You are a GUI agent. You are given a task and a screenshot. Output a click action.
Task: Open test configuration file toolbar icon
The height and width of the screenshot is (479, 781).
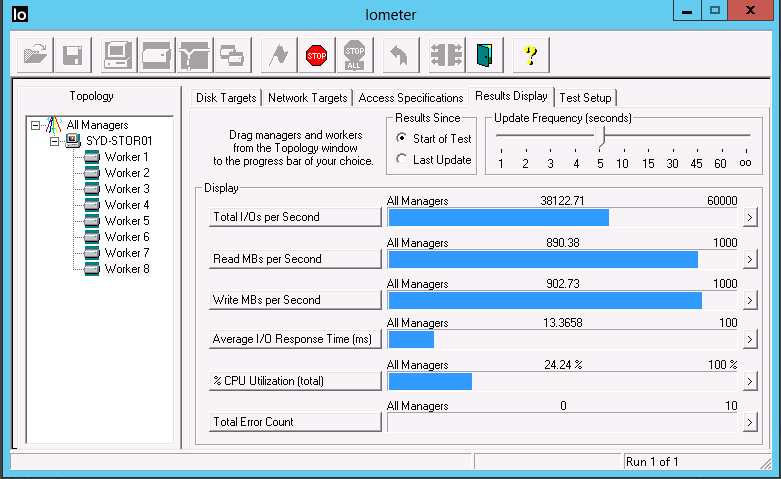pos(35,55)
